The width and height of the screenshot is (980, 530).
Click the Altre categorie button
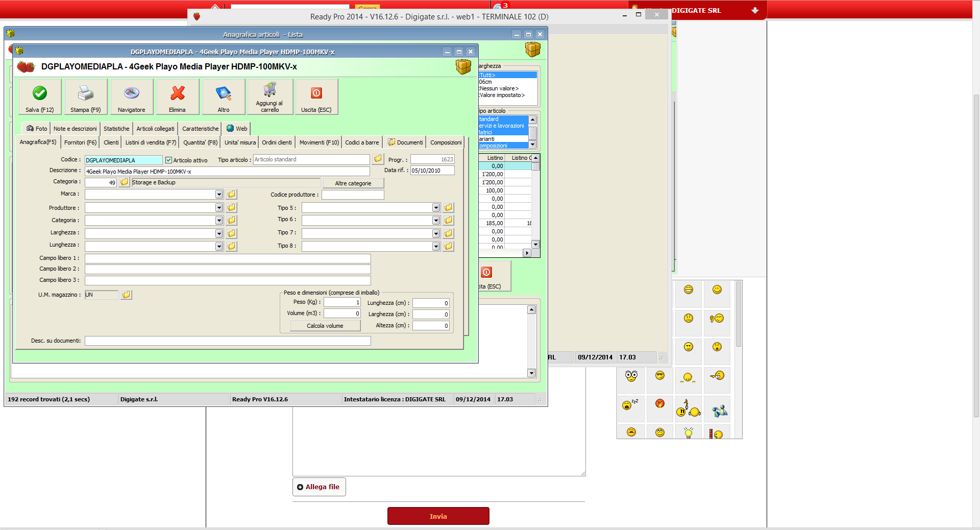(x=353, y=183)
